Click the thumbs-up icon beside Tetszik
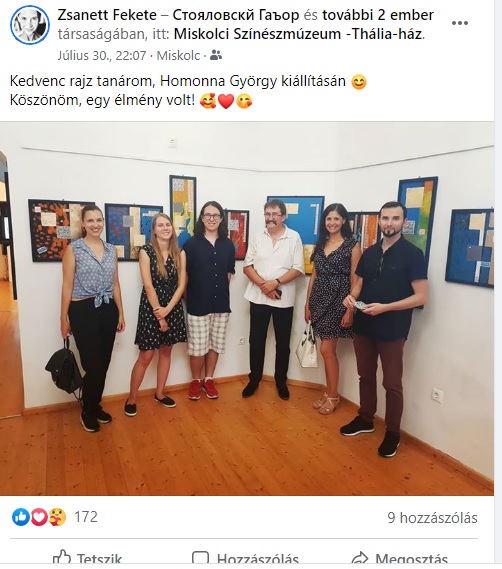This screenshot has height=569, width=502. tap(62, 558)
